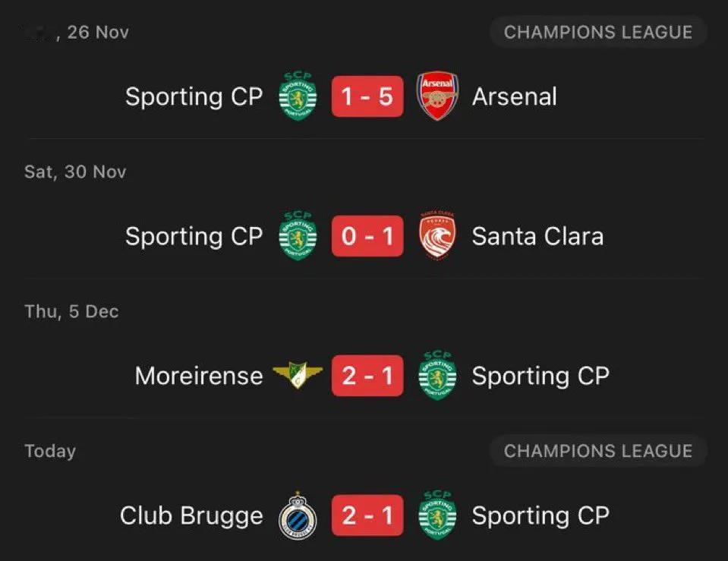
Task: Open the Moreirense team name
Action: pos(199,376)
